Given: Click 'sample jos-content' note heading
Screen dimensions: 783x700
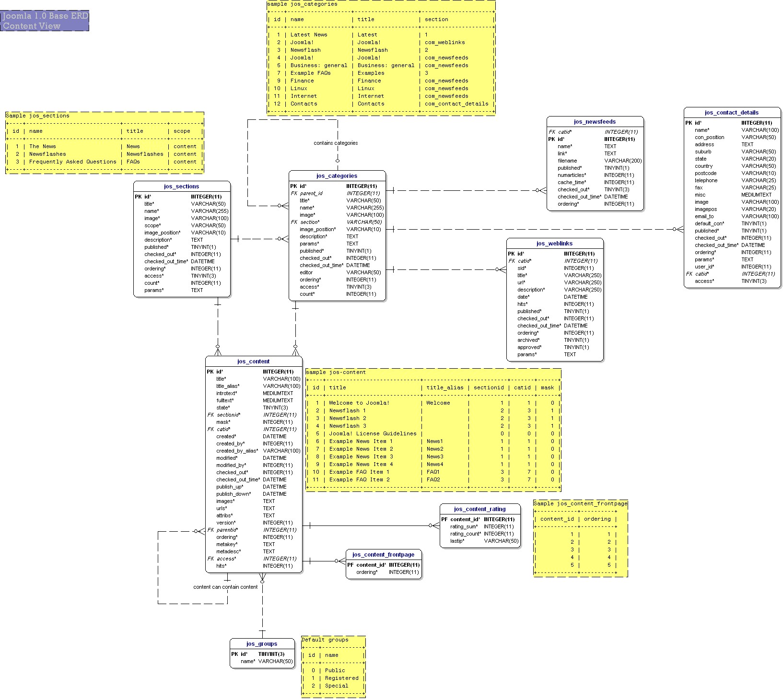Looking at the screenshot, I should click(336, 372).
